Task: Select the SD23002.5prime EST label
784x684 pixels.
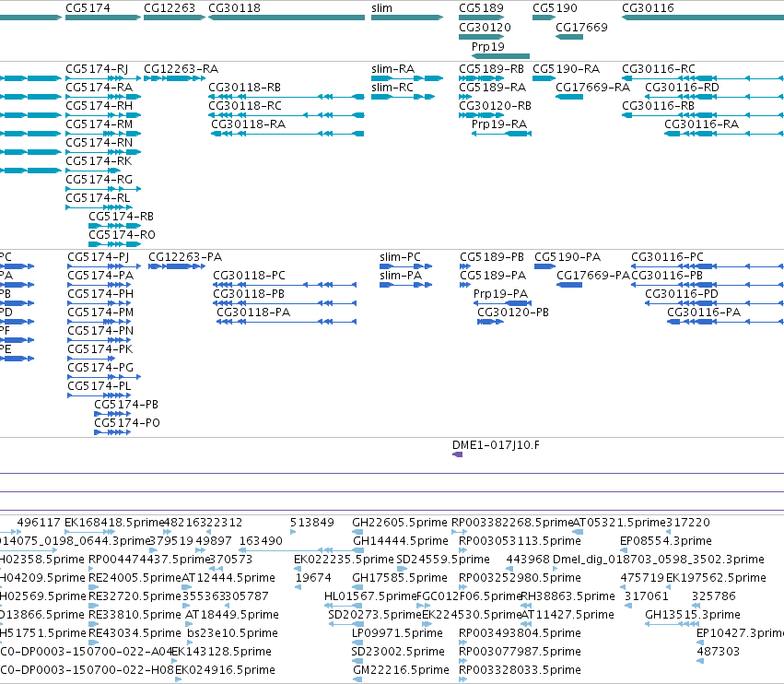Action: tap(398, 652)
